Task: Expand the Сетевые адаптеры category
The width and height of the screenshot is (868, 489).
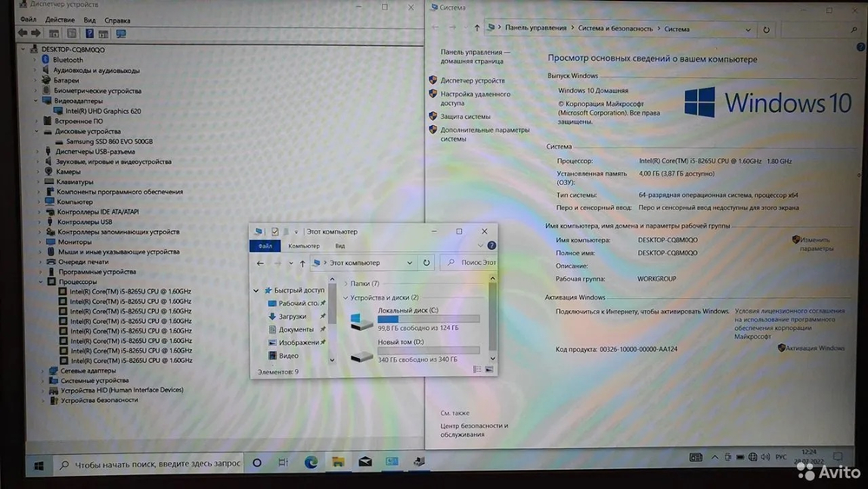Action: (x=43, y=371)
